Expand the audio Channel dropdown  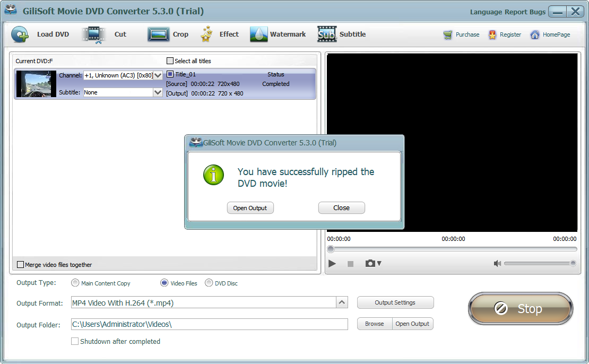[x=158, y=75]
